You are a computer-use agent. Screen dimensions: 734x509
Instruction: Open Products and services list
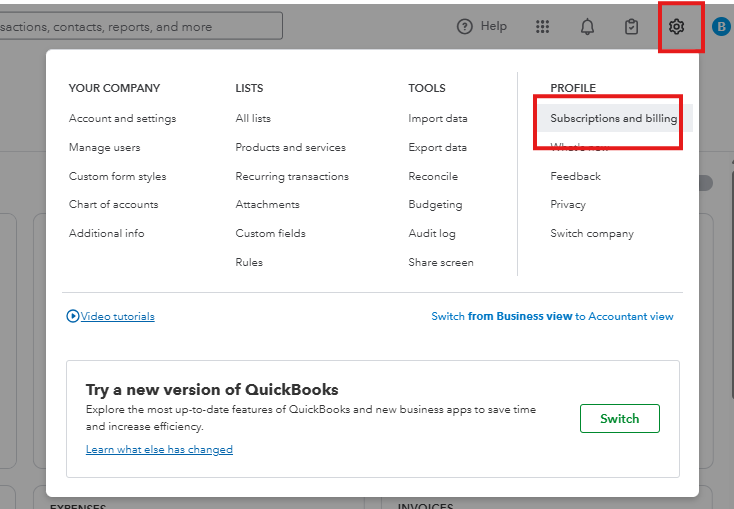290,147
